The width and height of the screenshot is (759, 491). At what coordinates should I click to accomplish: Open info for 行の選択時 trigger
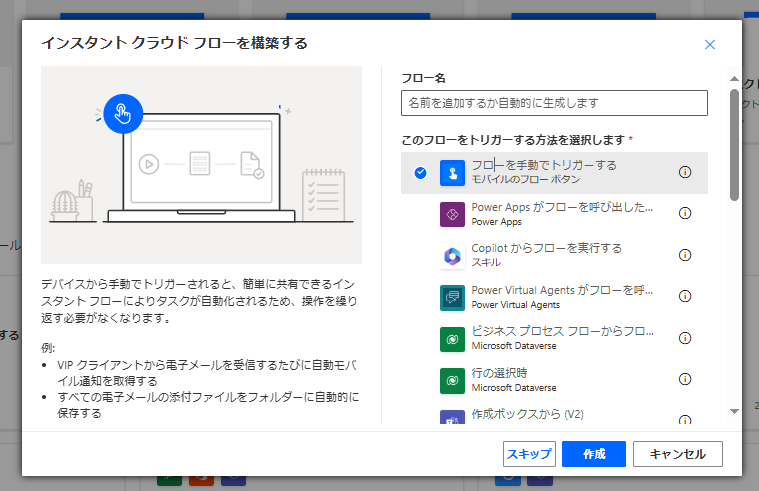685,379
